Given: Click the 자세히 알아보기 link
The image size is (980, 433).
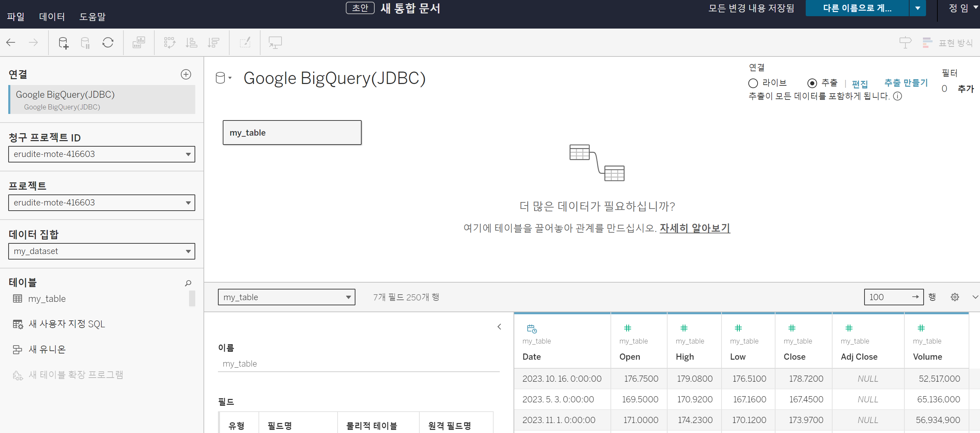Looking at the screenshot, I should pyautogui.click(x=694, y=228).
